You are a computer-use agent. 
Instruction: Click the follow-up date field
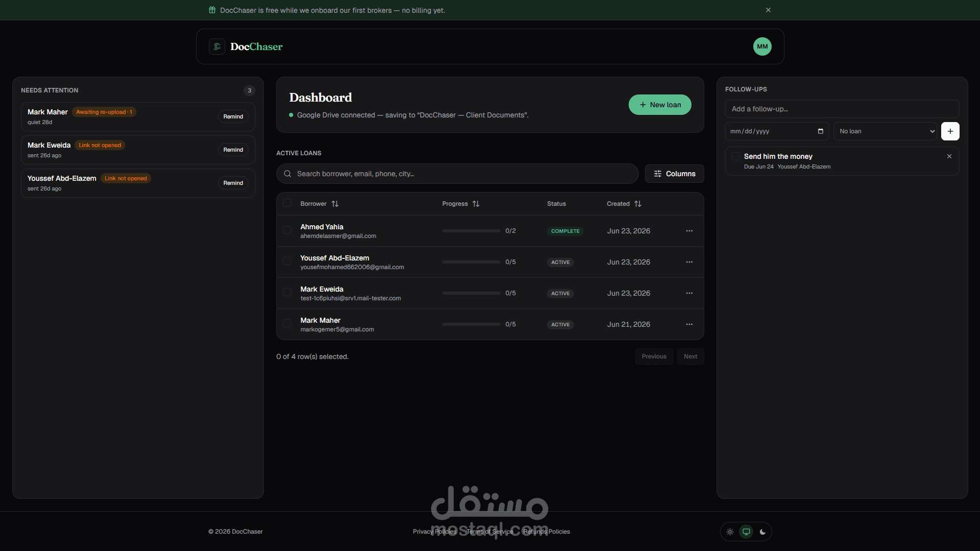[x=777, y=131]
